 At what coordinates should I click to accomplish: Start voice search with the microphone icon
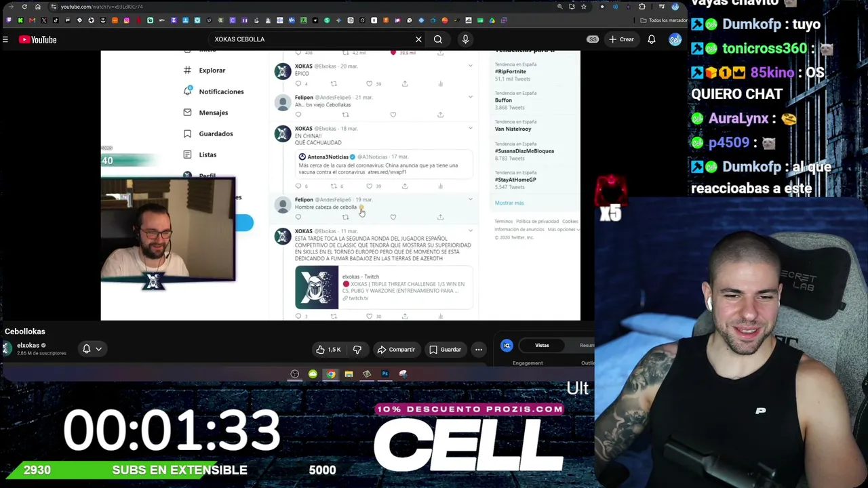tap(465, 39)
